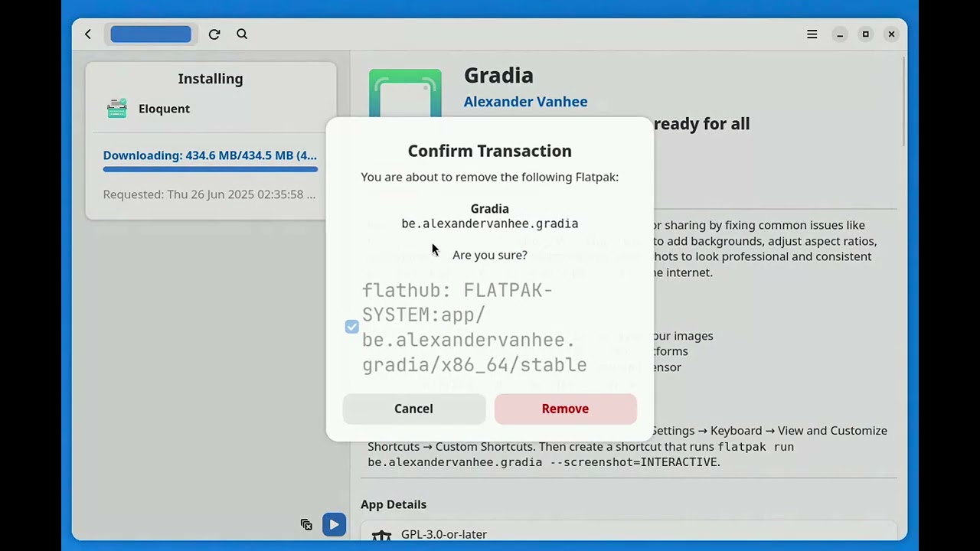Confirm with the Remove button
The image size is (980, 551).
[x=565, y=409]
